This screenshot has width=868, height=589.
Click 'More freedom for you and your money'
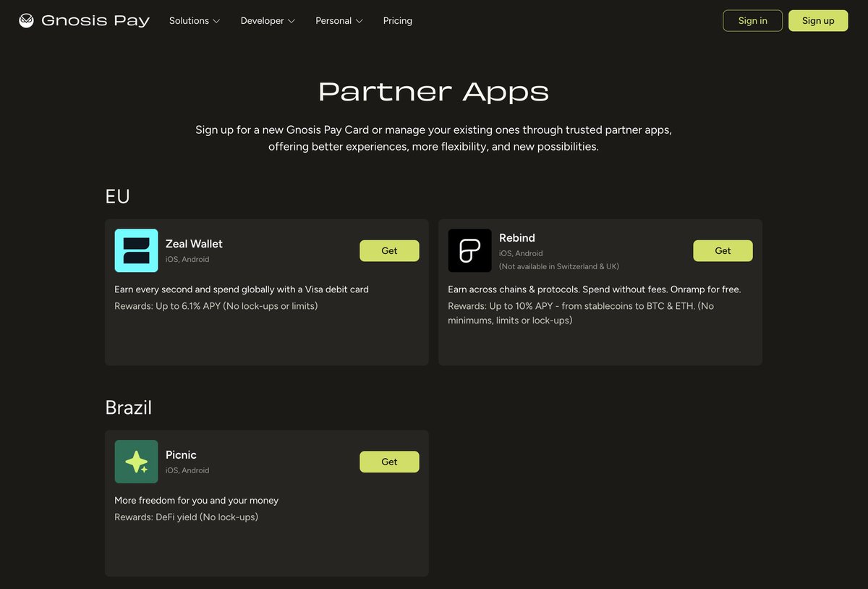(x=196, y=501)
